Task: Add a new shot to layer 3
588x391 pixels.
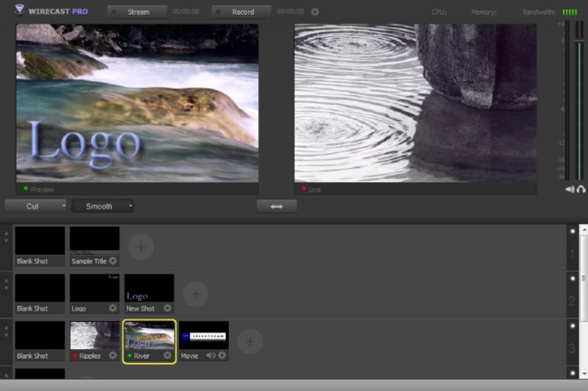Action: pos(251,341)
